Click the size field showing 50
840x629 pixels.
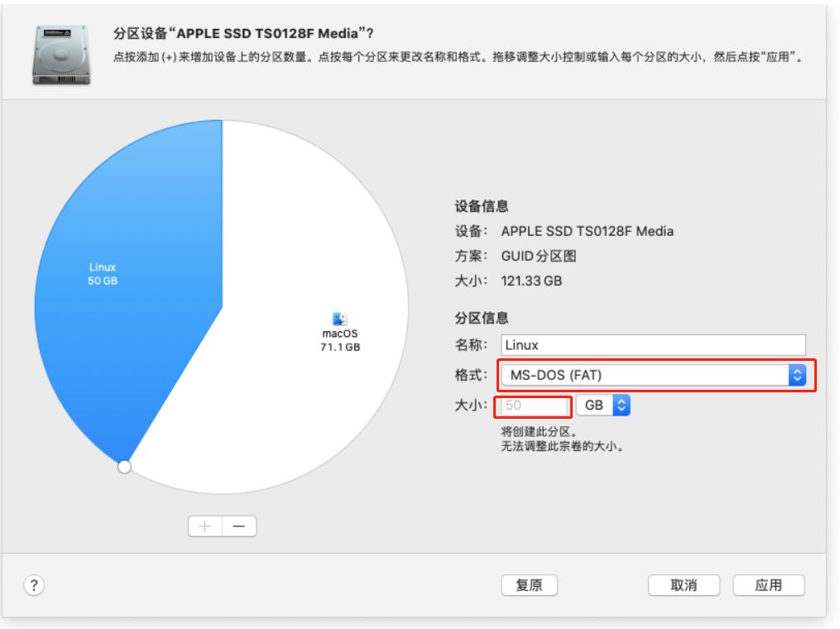coord(532,406)
